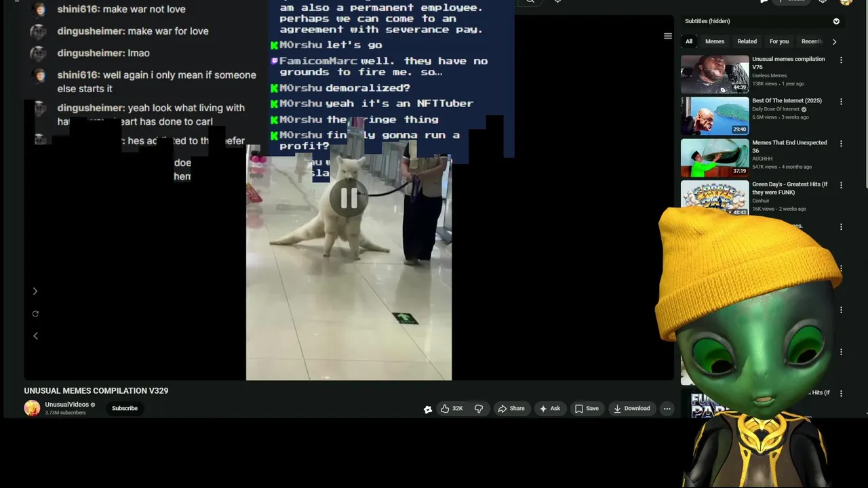The width and height of the screenshot is (868, 488).
Task: Open options menu for Unusual memes compilation V76
Action: coord(842,60)
